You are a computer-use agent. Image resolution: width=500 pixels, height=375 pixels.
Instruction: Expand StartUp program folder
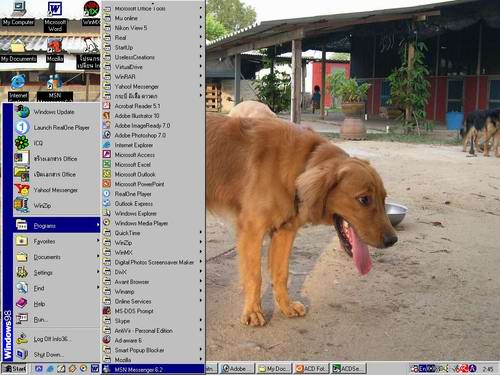pyautogui.click(x=153, y=47)
